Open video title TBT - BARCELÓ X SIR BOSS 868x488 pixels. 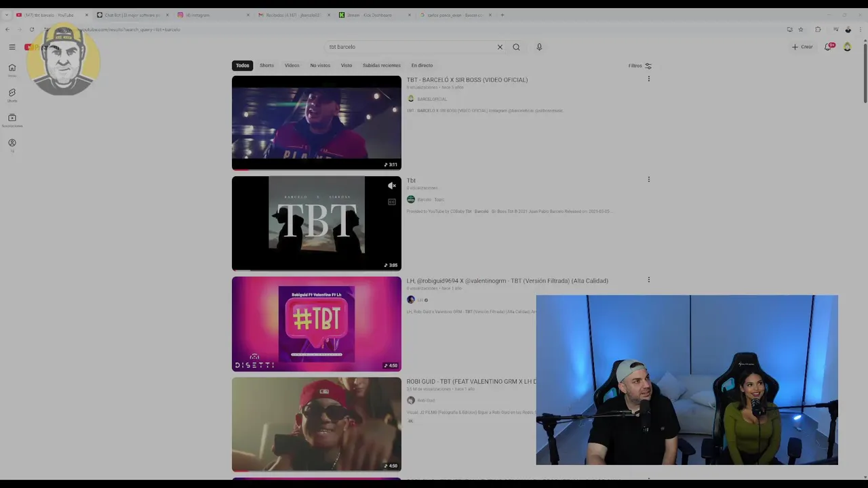(x=467, y=80)
